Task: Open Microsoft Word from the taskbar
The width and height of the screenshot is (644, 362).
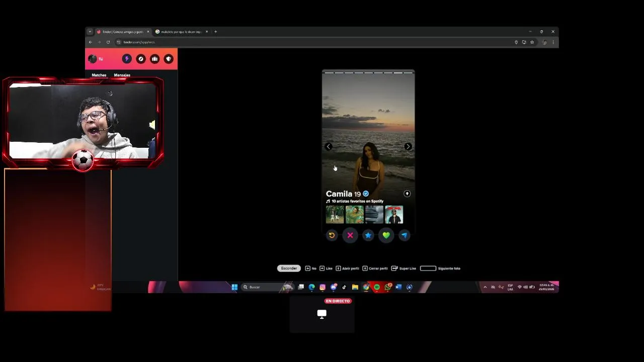Action: click(x=398, y=287)
